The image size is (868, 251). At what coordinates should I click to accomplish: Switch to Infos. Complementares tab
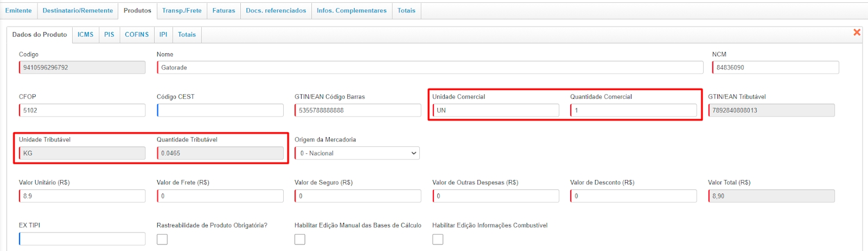tap(352, 10)
